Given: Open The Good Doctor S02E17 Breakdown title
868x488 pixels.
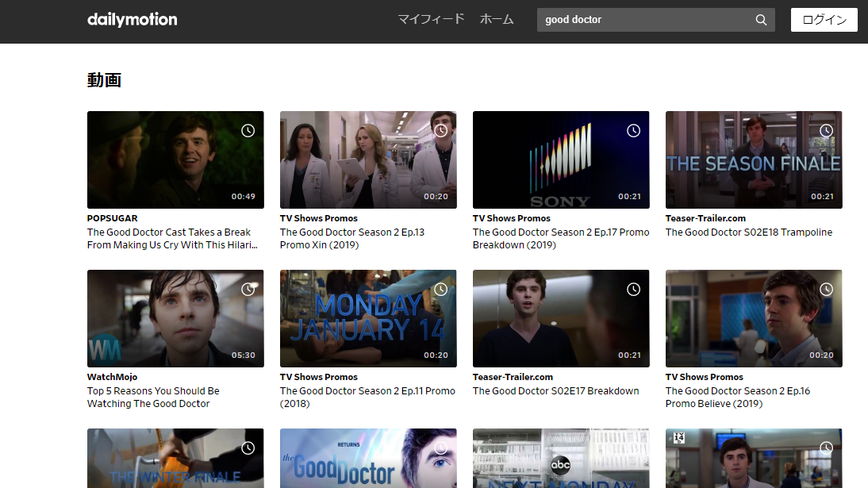Looking at the screenshot, I should (x=555, y=391).
